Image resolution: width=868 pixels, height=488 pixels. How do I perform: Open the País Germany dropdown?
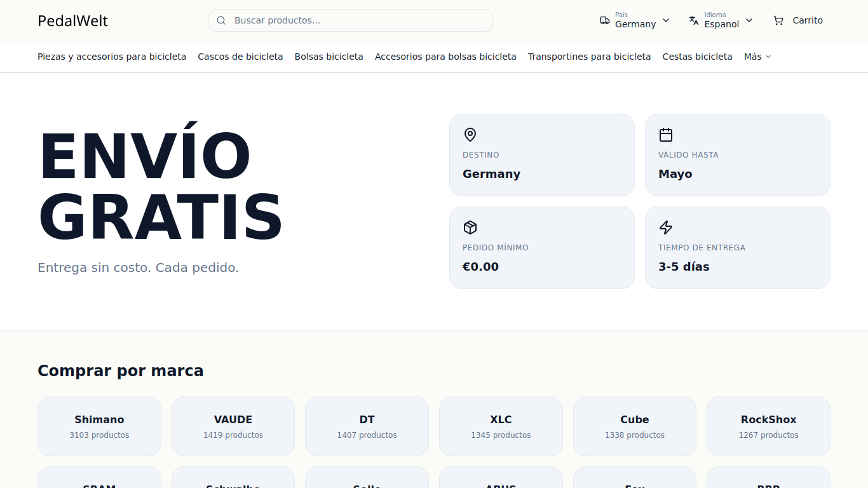click(x=635, y=20)
